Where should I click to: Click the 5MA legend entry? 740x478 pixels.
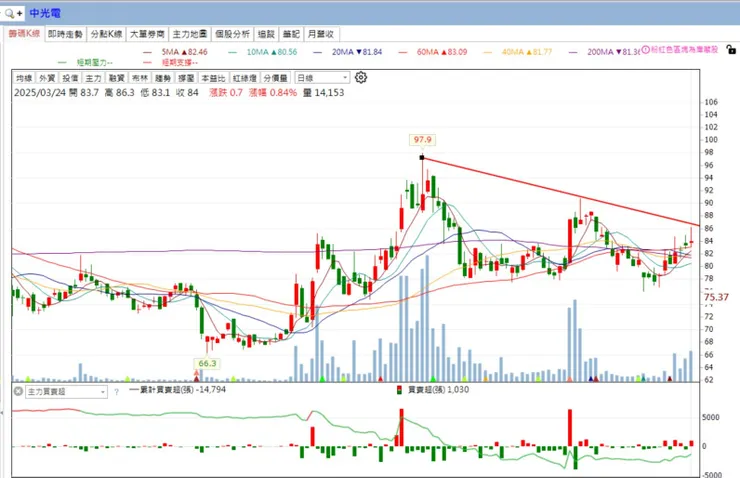tap(184, 52)
